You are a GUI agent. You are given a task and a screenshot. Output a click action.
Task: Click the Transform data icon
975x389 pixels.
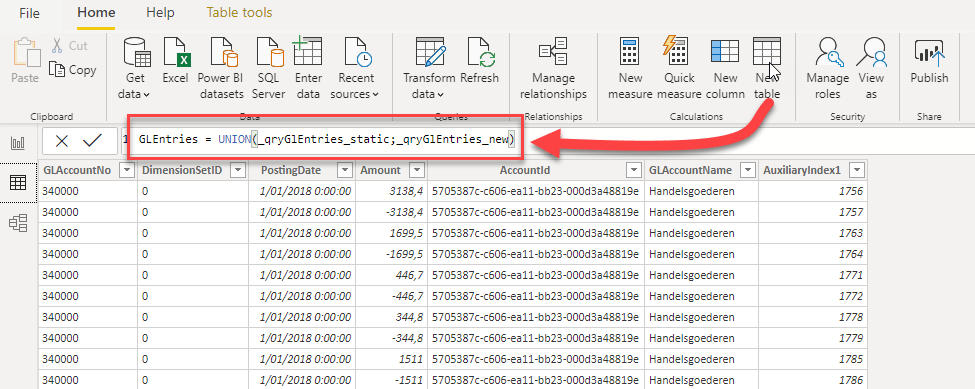(x=430, y=52)
